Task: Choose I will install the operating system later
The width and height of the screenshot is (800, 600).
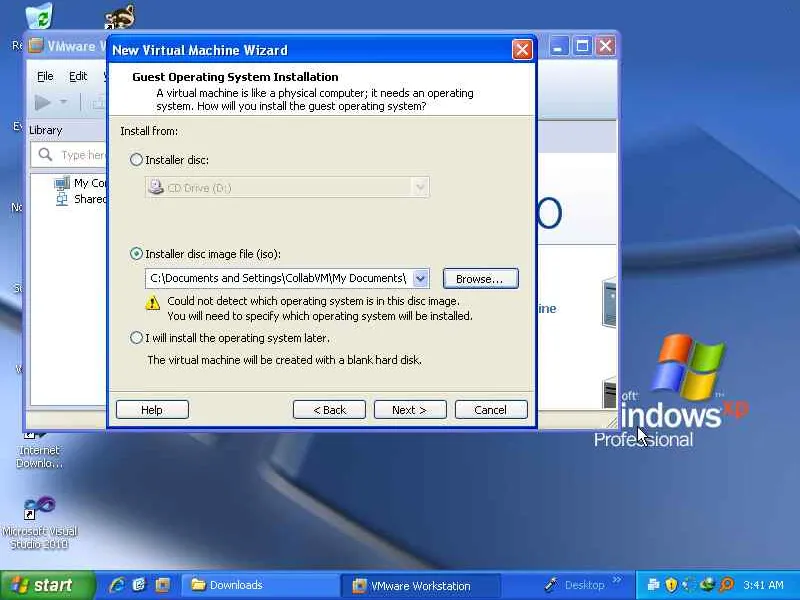Action: click(136, 338)
